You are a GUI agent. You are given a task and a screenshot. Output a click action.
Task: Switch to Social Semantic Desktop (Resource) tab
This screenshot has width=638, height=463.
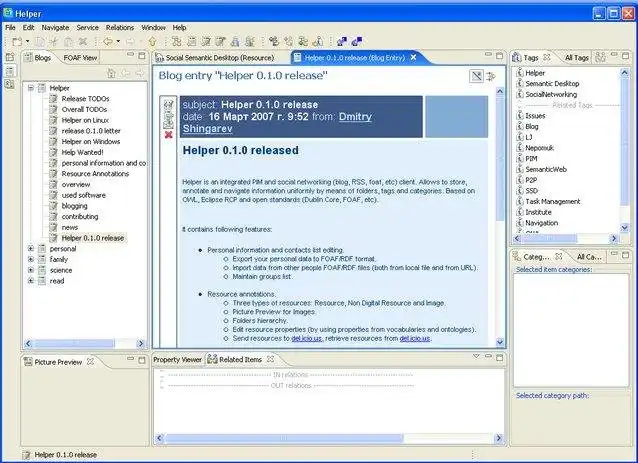[215, 58]
